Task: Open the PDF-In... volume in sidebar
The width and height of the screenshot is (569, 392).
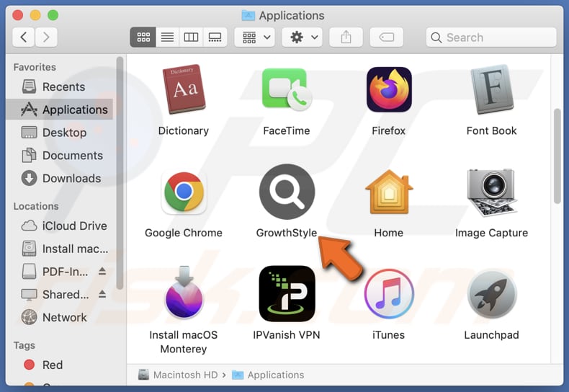Action: pos(55,272)
